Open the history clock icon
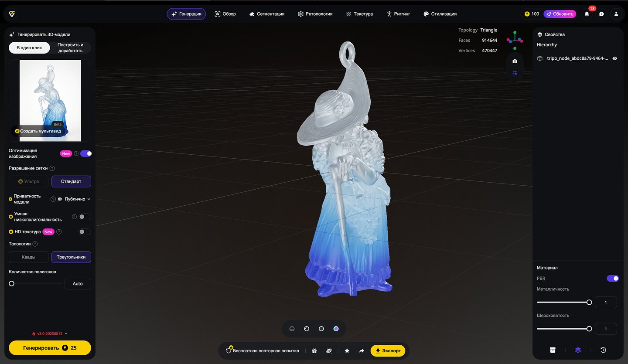Image resolution: width=628 pixels, height=364 pixels. pos(603,350)
